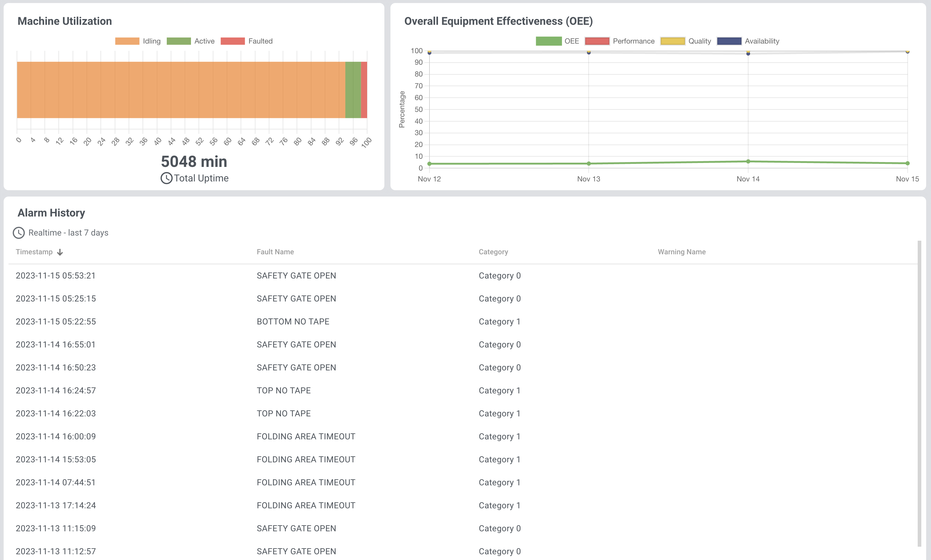This screenshot has width=931, height=560.
Task: Click the yellow Quality legend swatch
Action: pyautogui.click(x=673, y=41)
